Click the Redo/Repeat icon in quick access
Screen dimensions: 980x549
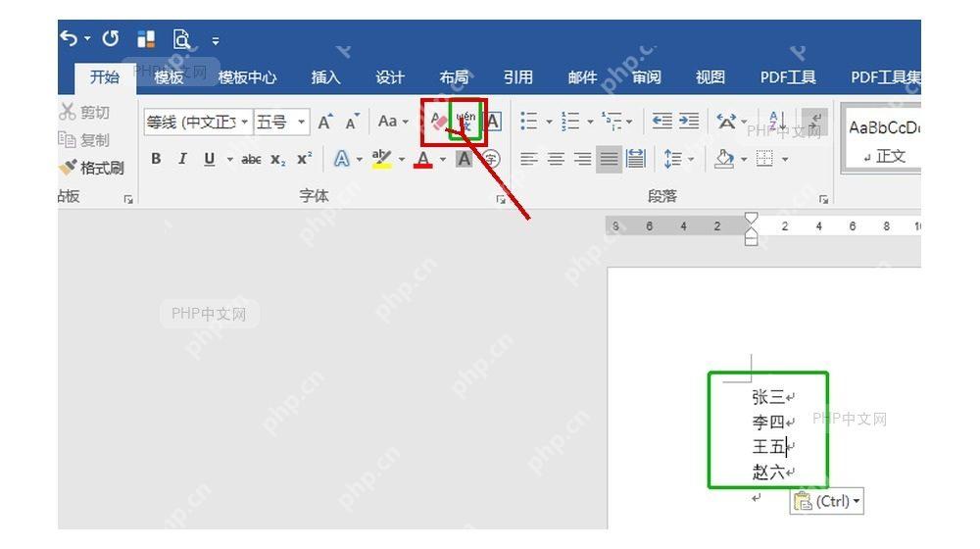pos(111,39)
